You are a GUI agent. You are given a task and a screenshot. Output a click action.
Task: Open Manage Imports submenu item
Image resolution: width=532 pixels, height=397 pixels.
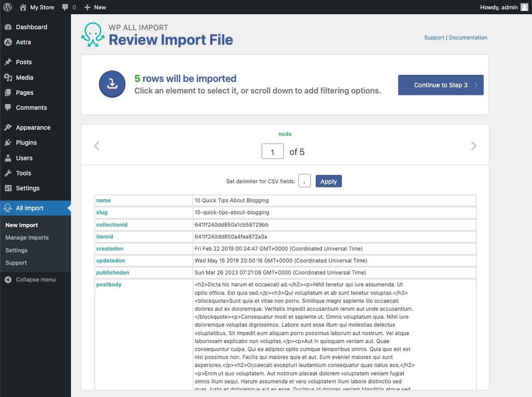27,238
